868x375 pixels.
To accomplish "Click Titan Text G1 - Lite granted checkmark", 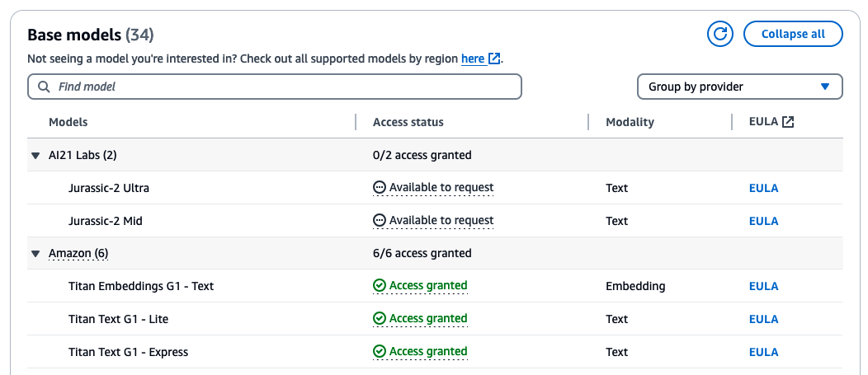I will [380, 319].
